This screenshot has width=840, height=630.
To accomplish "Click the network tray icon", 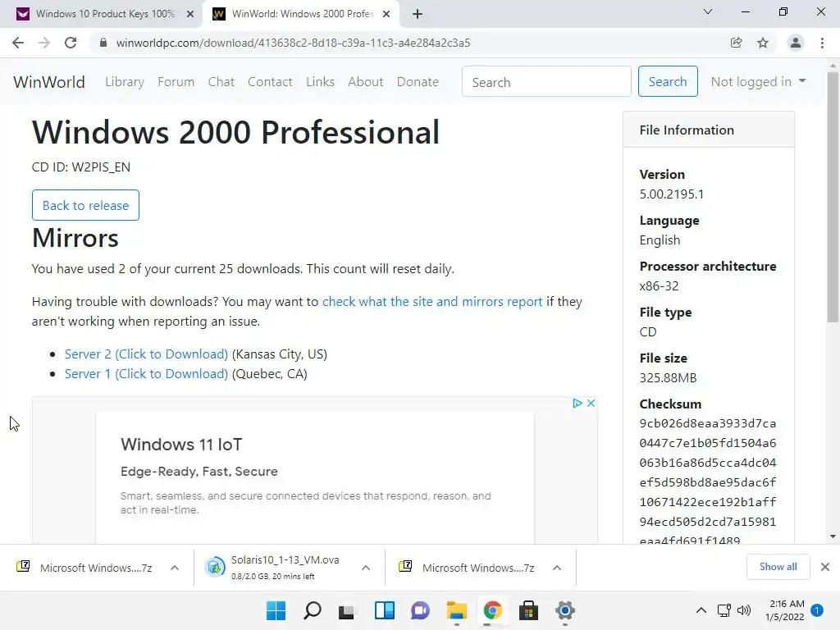I will tap(724, 610).
